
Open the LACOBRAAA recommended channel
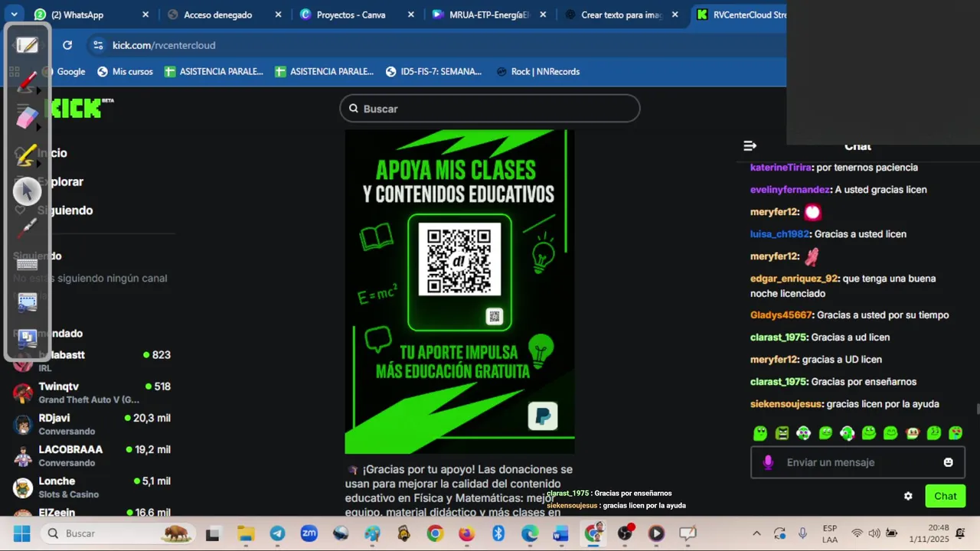(x=92, y=455)
